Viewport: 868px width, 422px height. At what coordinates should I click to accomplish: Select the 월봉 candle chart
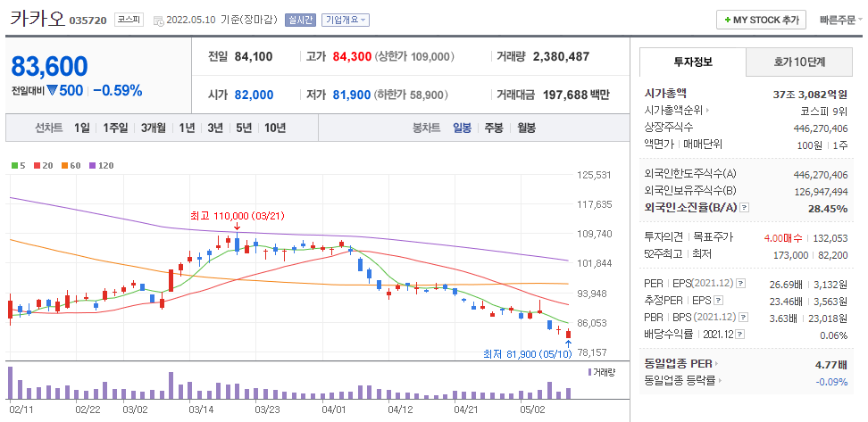527,128
